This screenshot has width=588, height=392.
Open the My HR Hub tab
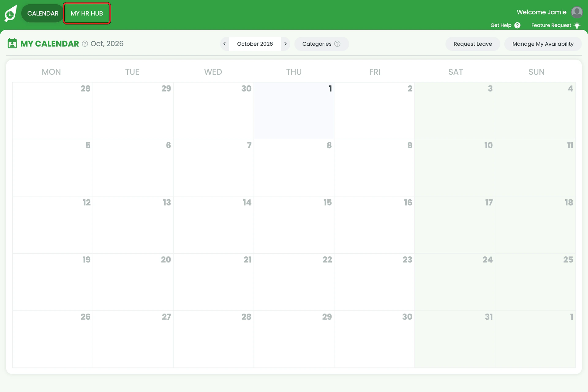click(x=87, y=13)
